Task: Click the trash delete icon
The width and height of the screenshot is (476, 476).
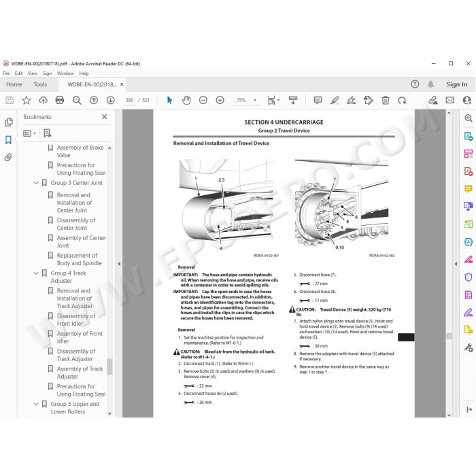Action: point(386,100)
